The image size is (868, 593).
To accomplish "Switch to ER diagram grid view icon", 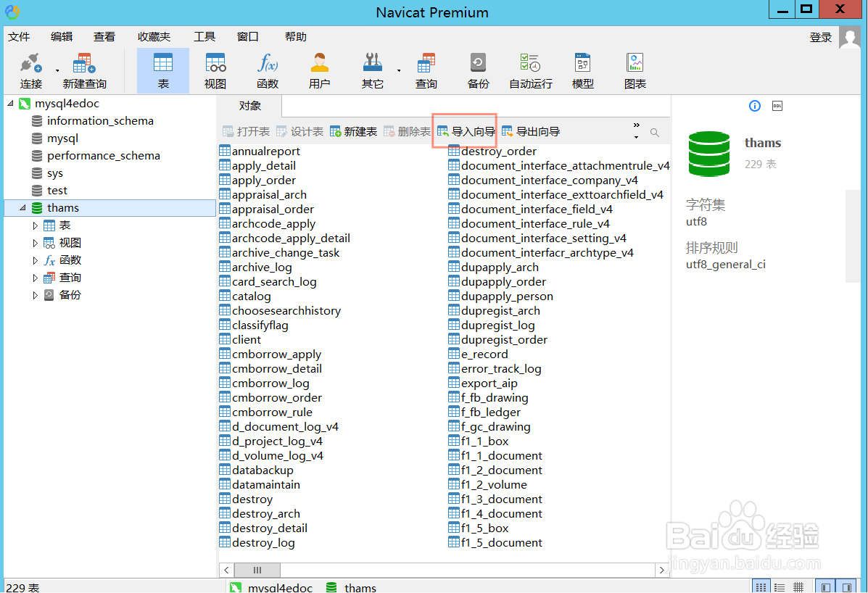I will (798, 587).
